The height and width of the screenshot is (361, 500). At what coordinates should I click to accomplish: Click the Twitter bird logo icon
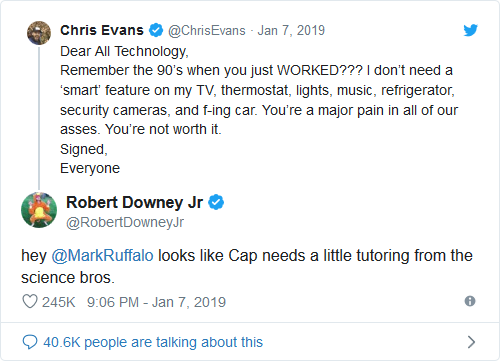tap(470, 30)
